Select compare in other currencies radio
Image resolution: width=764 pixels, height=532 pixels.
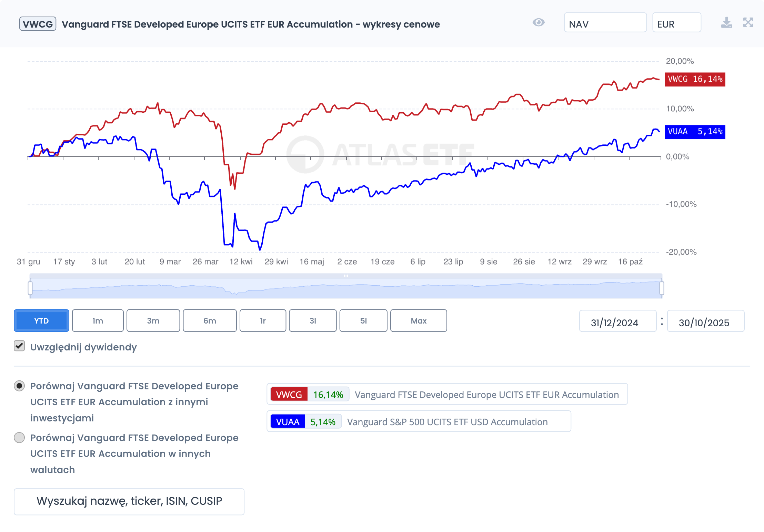[x=19, y=438]
